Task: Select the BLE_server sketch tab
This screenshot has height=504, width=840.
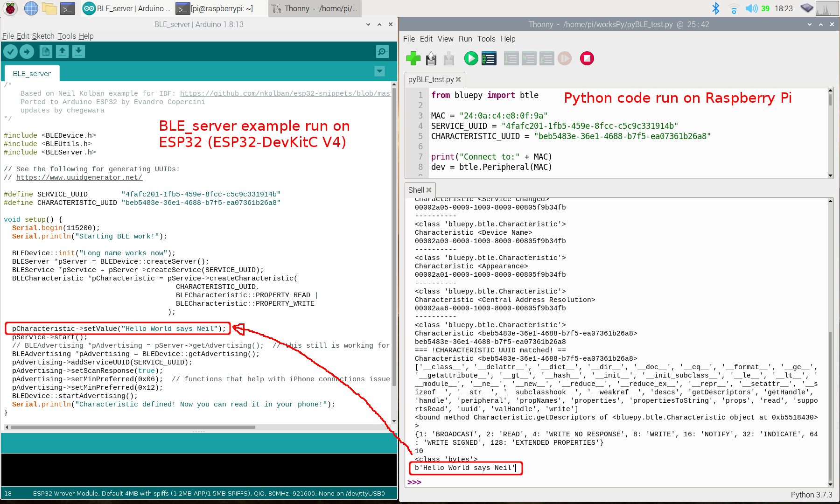Action: tap(32, 73)
